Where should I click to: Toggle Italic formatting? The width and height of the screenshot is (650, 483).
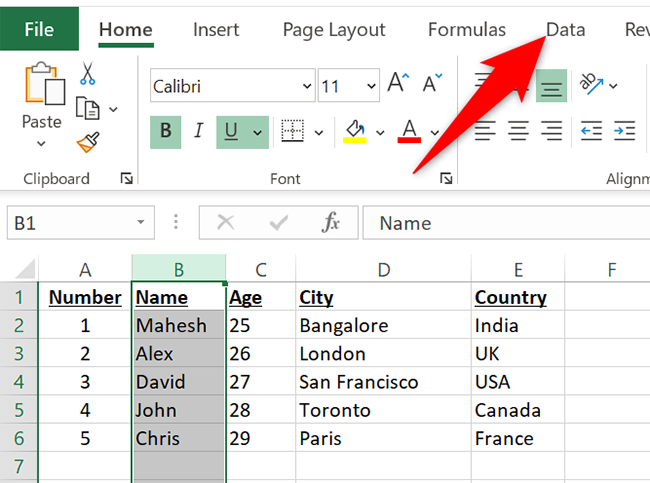198,131
